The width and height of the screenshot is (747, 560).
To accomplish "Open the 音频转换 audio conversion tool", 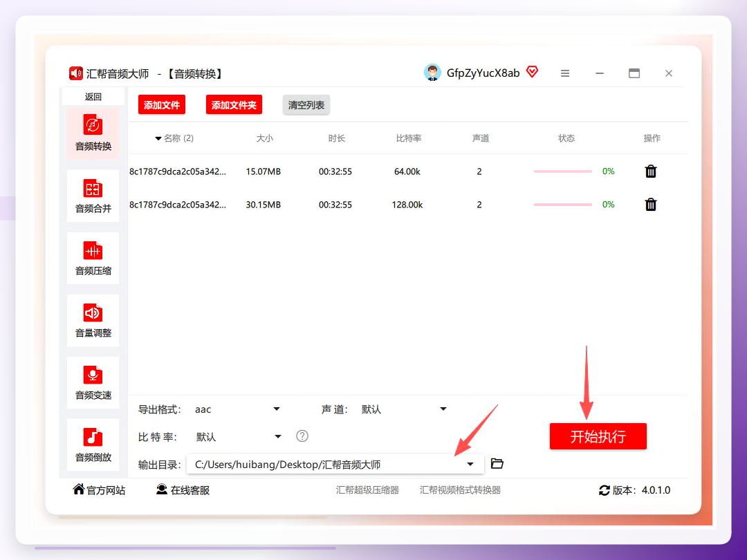I will click(x=93, y=133).
